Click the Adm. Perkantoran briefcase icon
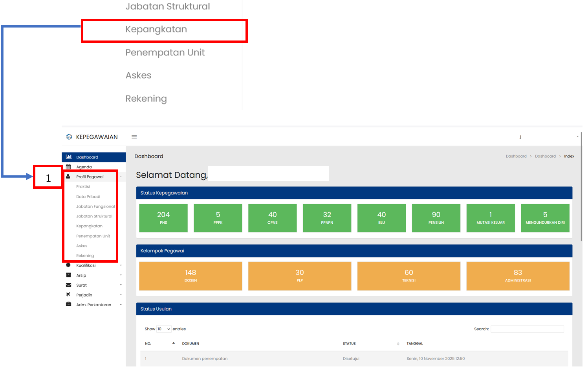 click(68, 305)
